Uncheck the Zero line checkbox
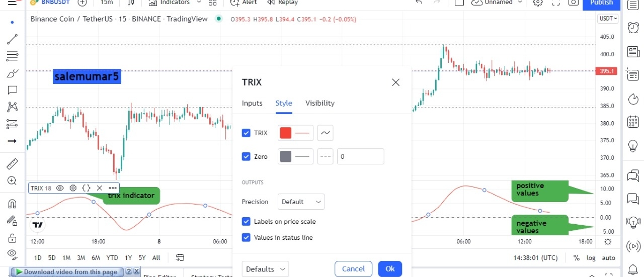Image resolution: width=644 pixels, height=277 pixels. (246, 156)
